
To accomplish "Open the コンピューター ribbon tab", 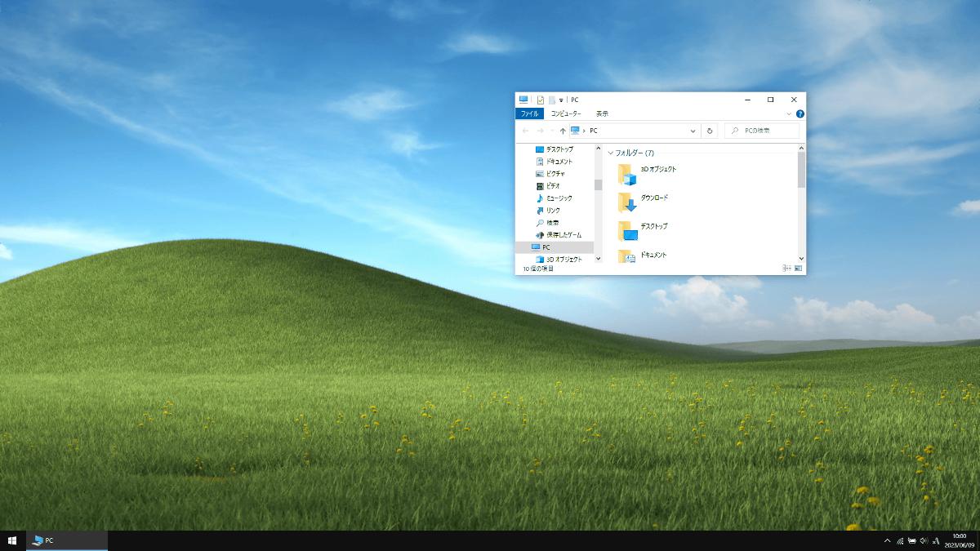I will coord(566,113).
